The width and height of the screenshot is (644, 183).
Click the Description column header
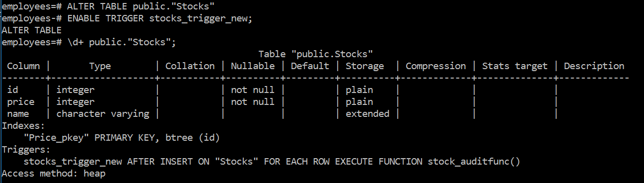594,66
